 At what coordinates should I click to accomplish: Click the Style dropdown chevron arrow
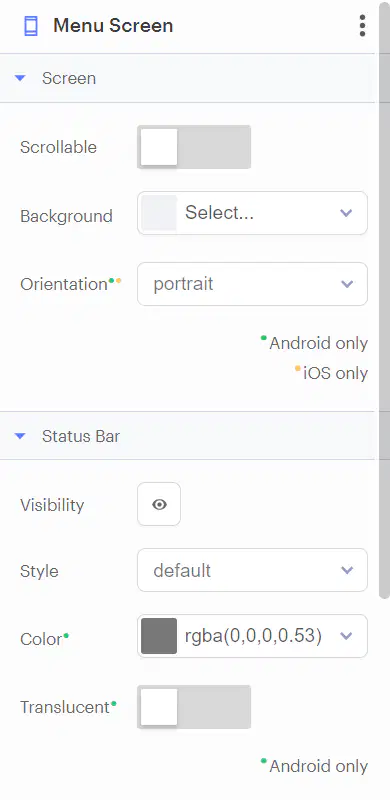(x=347, y=570)
